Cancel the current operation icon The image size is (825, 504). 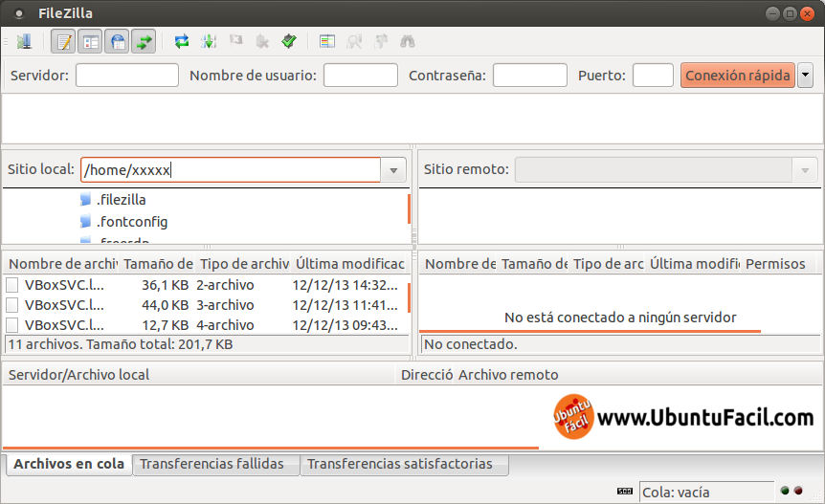pyautogui.click(x=235, y=40)
